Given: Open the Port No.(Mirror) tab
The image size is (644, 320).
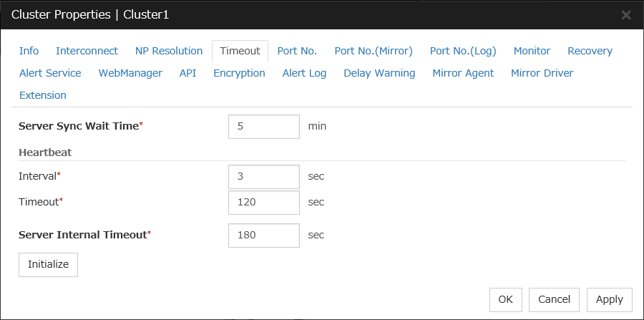Looking at the screenshot, I should [x=374, y=51].
